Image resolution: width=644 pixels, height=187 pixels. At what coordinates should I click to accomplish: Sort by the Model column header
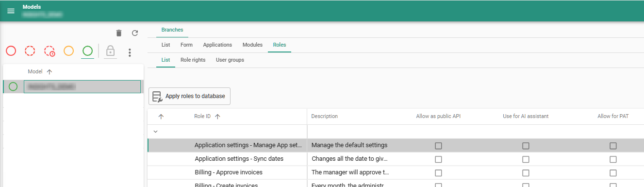point(35,71)
